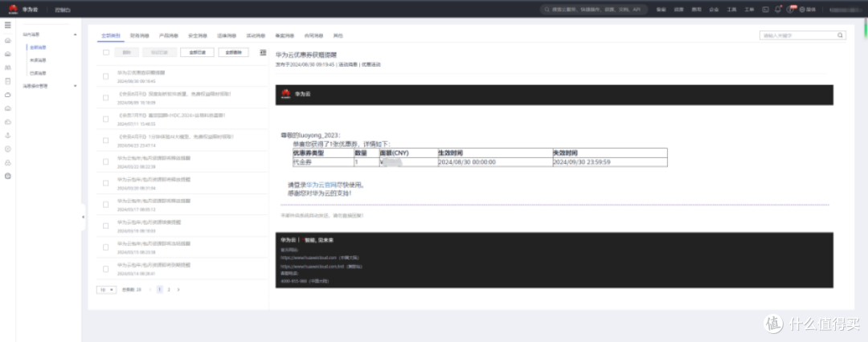868x342 pixels.
Task: Switch to the 安全消息 tab
Action: pyautogui.click(x=198, y=35)
